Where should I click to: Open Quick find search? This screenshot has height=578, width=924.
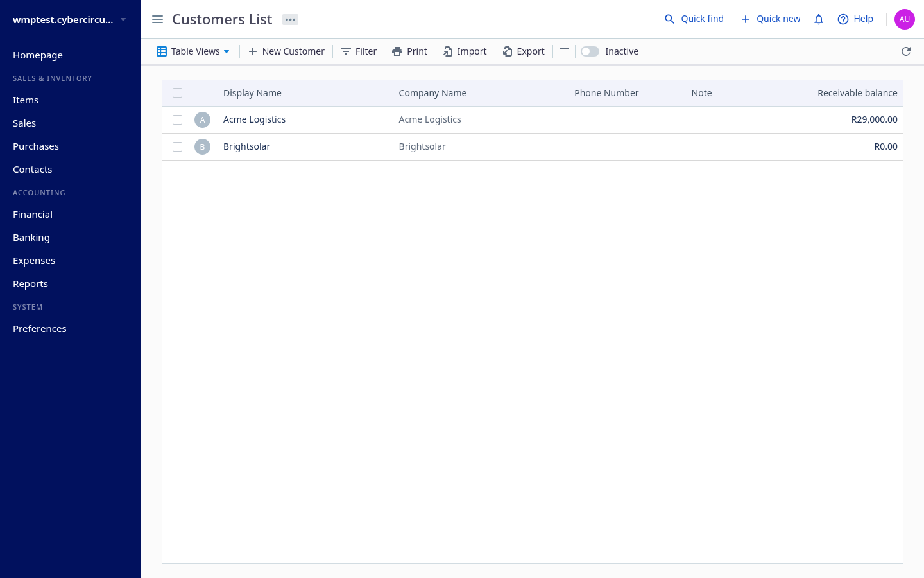pos(694,19)
